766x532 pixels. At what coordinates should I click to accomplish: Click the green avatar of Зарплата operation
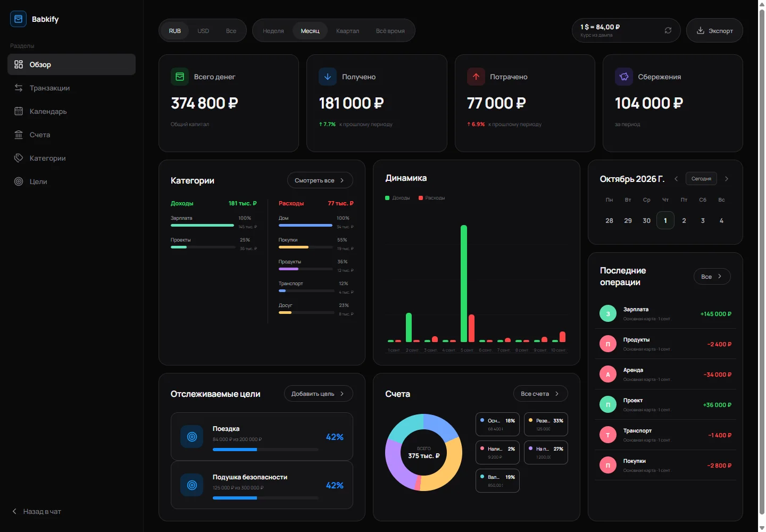pyautogui.click(x=608, y=314)
